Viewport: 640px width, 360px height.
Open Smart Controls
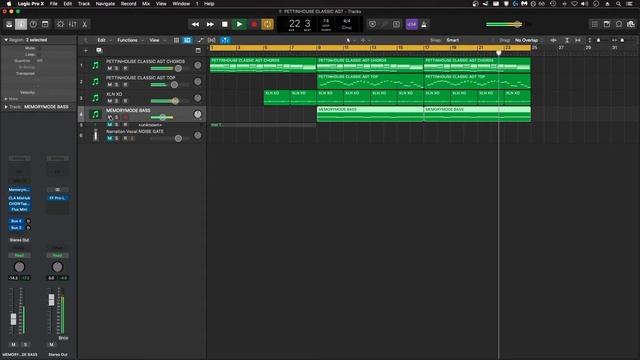[x=60, y=24]
